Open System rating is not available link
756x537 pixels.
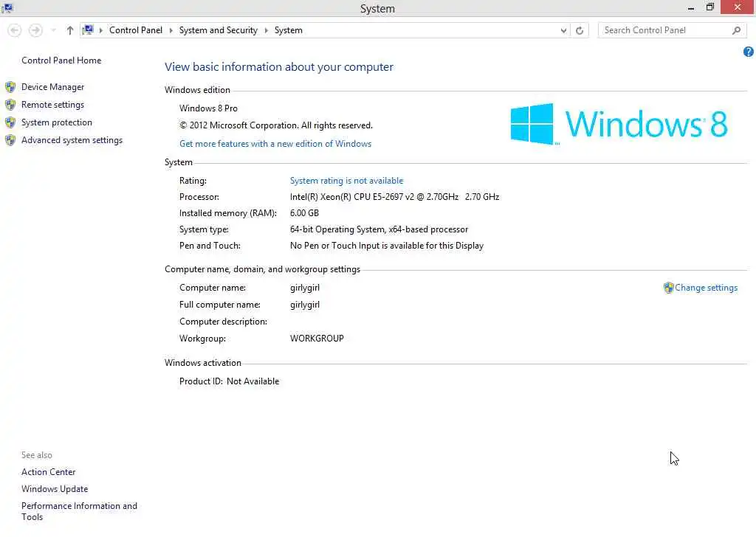coord(346,181)
